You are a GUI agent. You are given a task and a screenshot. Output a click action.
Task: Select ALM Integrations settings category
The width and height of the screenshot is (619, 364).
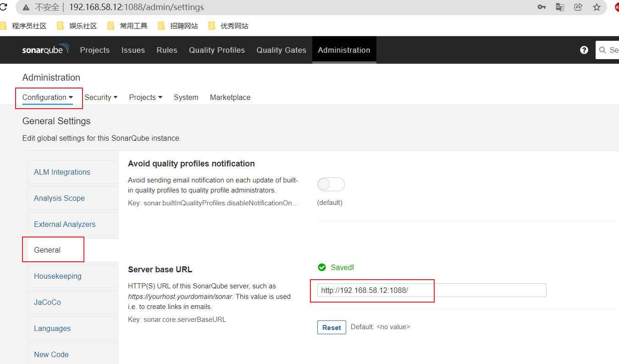point(73,172)
